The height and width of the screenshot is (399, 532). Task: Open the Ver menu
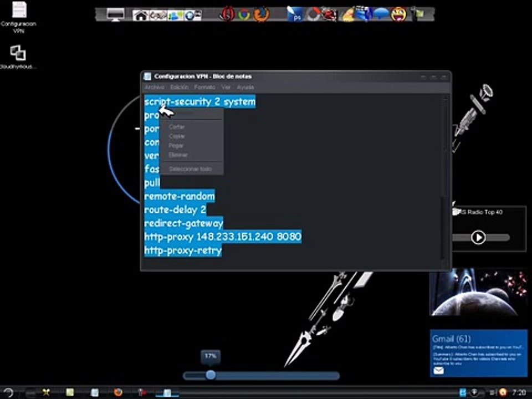[x=226, y=87]
